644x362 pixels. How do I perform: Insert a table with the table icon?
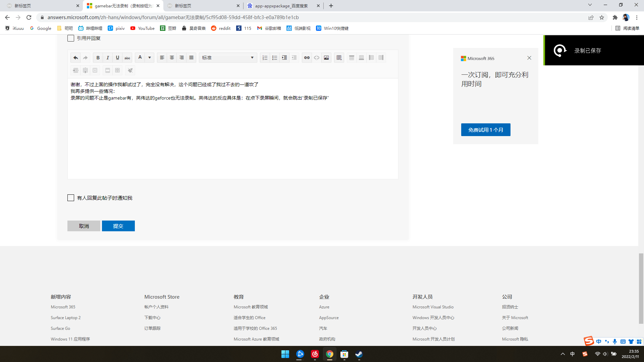(339, 58)
